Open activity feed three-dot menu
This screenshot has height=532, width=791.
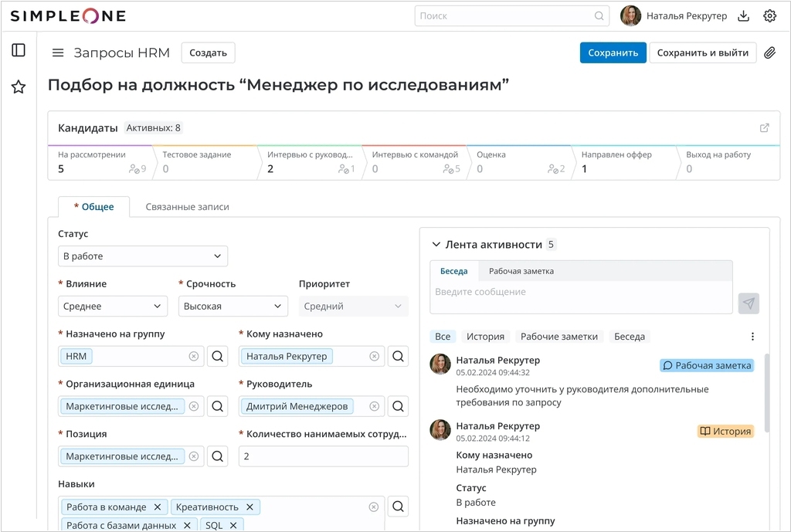(752, 337)
